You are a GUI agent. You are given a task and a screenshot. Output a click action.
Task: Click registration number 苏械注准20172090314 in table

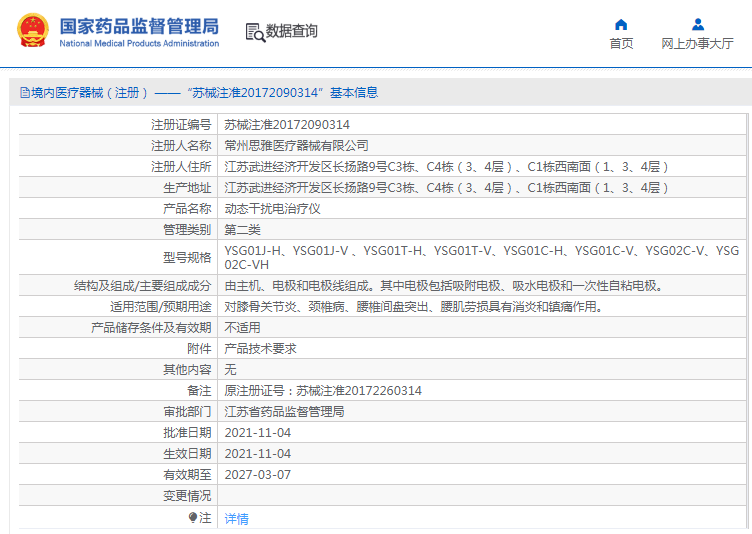point(287,125)
